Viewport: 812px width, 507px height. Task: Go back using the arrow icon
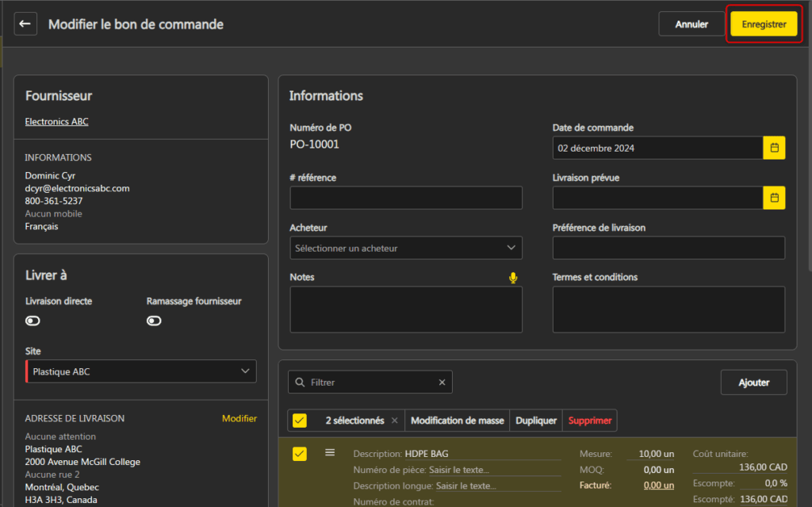click(x=25, y=24)
